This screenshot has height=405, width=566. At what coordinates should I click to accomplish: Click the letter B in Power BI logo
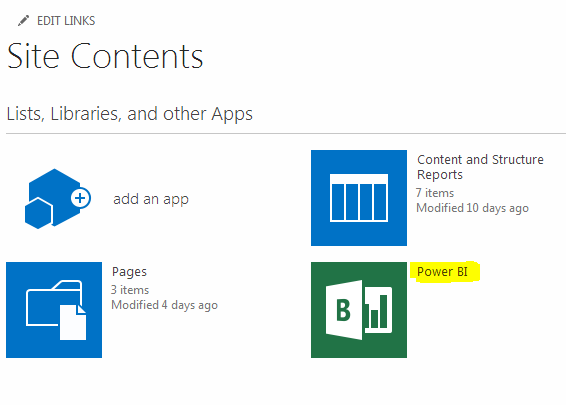(x=343, y=310)
